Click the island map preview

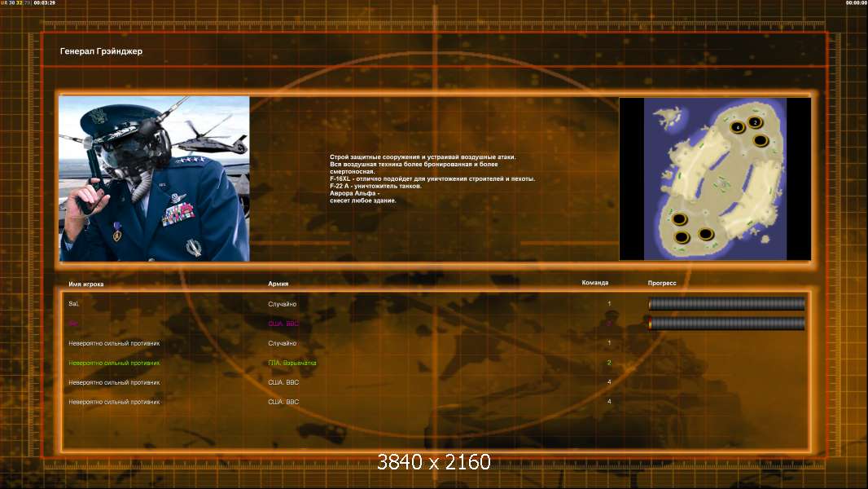[x=715, y=178]
